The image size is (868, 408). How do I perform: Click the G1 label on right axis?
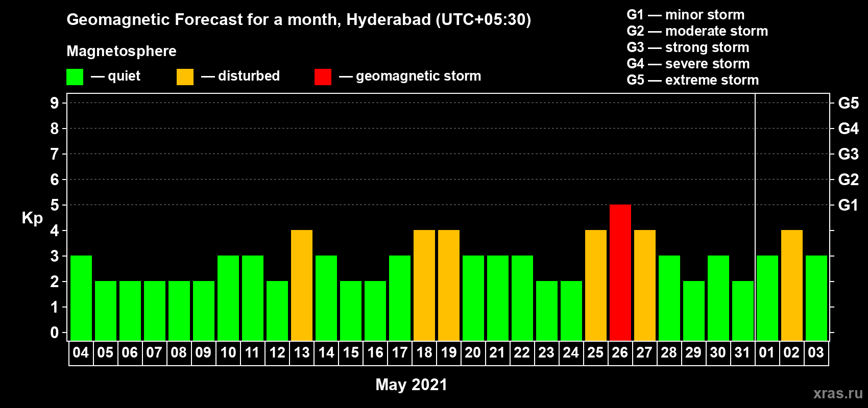click(848, 205)
